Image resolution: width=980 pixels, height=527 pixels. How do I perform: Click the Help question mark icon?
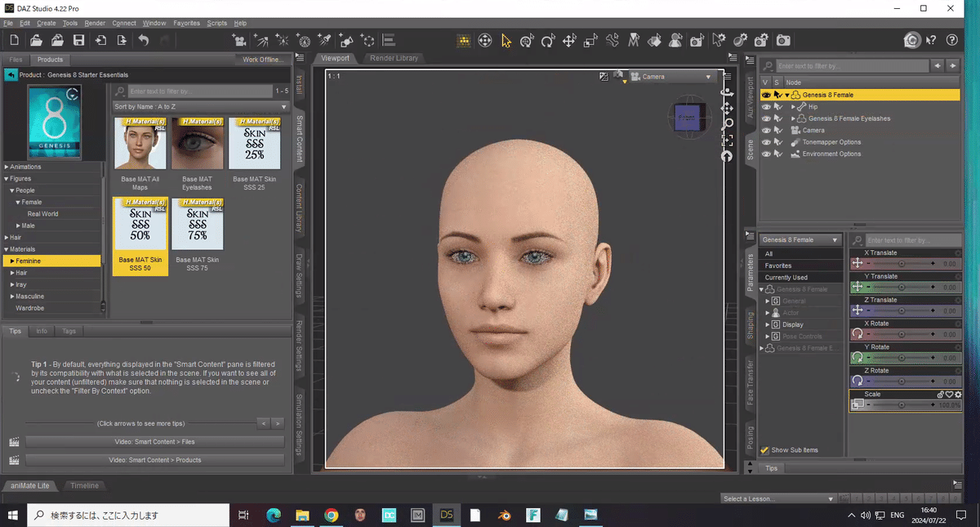click(951, 40)
